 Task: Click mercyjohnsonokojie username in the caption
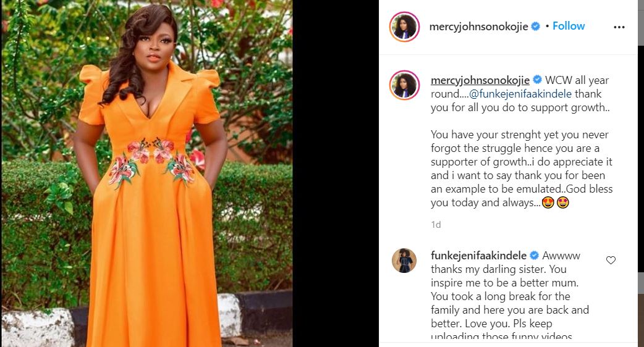[480, 80]
